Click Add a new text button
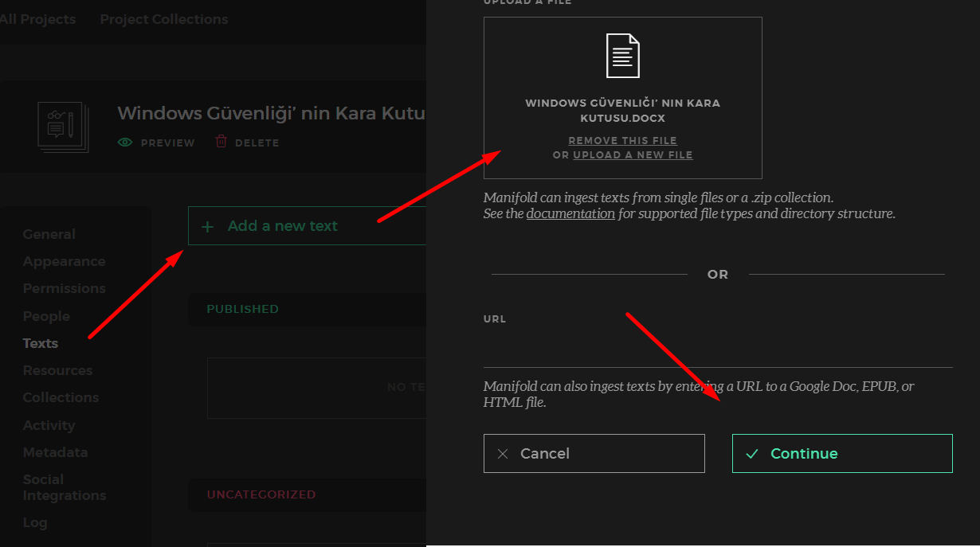Screen dimensions: 980x547 [x=308, y=226]
